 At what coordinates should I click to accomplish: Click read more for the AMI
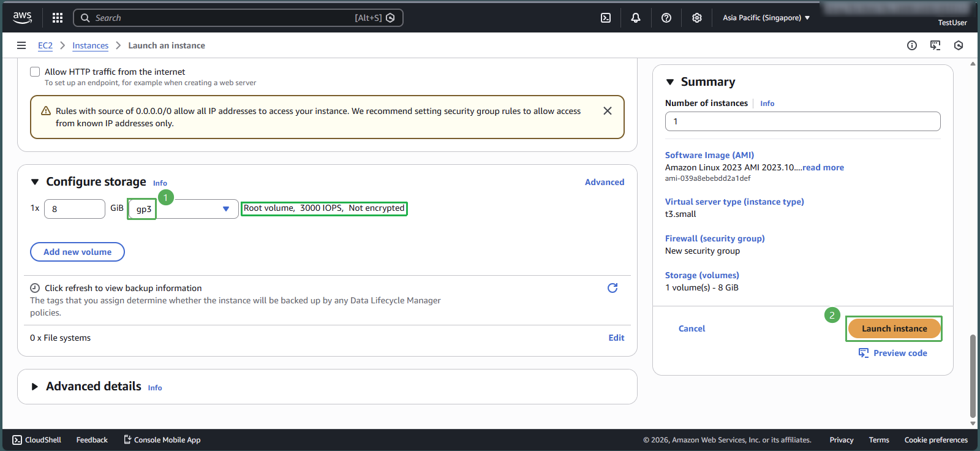823,167
